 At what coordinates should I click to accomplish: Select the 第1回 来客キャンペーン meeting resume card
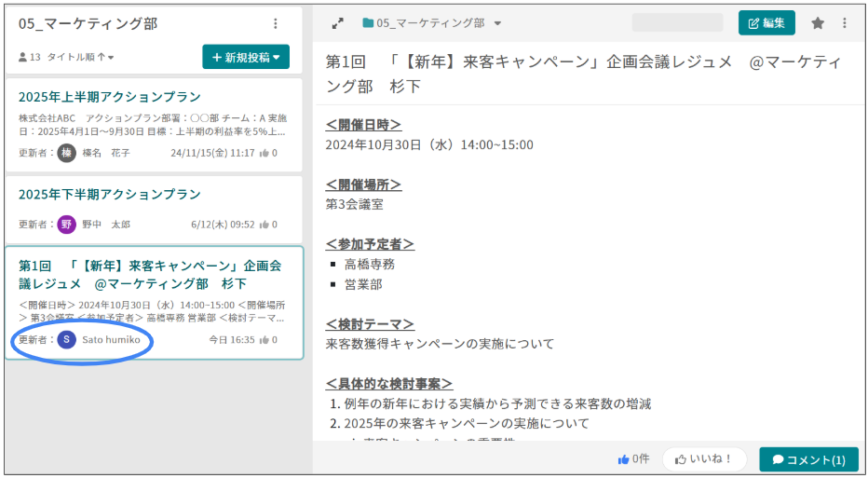pos(153,275)
